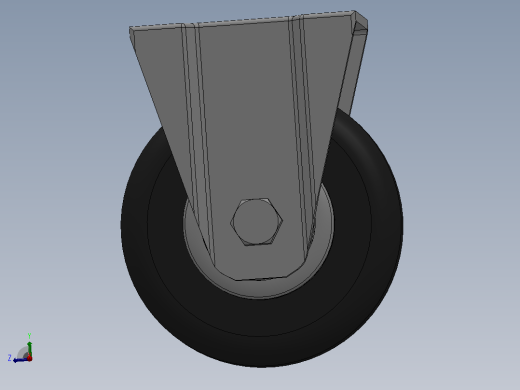Viewport: 520px width, 390px height.
Task: Click the blue Z axis of the triad
Action: click(20, 360)
